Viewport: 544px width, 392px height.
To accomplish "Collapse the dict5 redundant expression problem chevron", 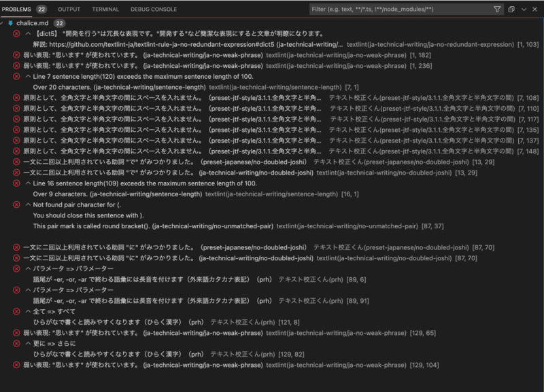I will point(28,33).
